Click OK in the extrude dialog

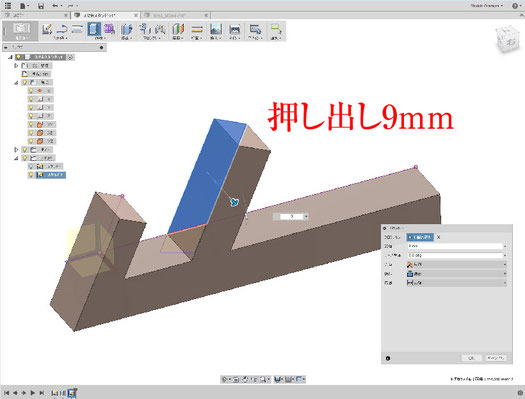(x=472, y=358)
